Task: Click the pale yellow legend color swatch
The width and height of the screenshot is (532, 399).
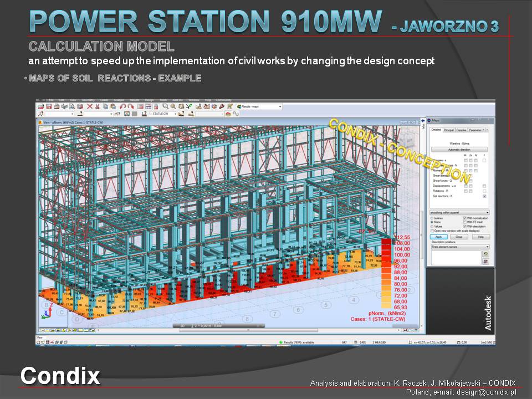Action: [x=386, y=305]
